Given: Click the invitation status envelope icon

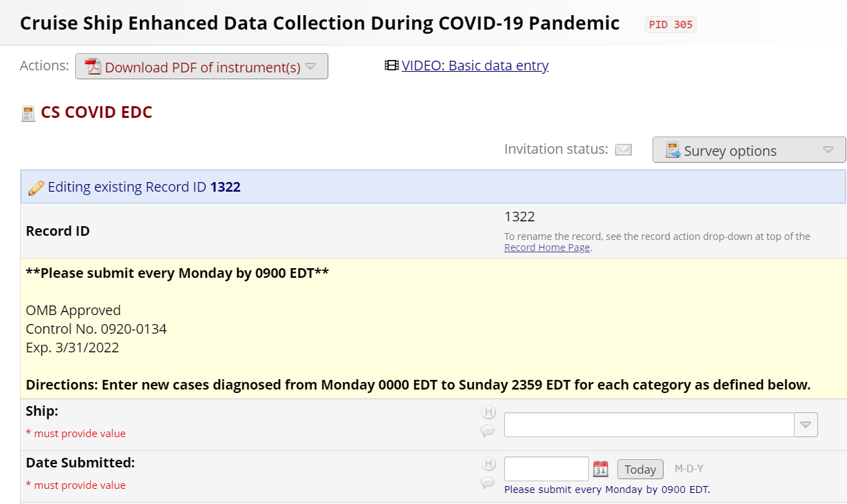Looking at the screenshot, I should (624, 150).
